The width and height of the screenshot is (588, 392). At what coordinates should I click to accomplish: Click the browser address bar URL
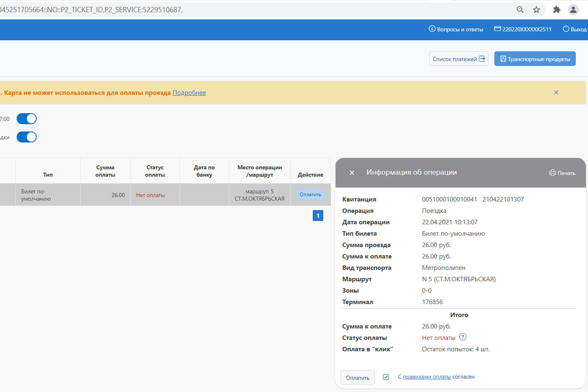[91, 10]
